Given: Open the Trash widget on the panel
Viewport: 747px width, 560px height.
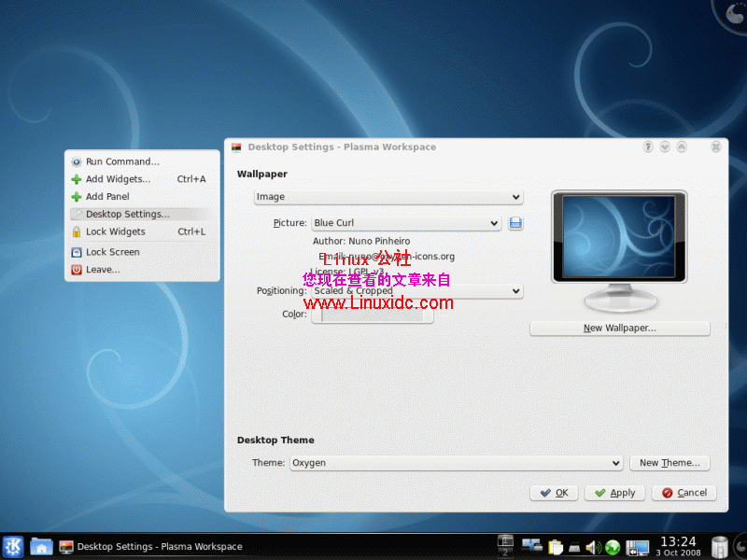Looking at the screenshot, I should 718,546.
